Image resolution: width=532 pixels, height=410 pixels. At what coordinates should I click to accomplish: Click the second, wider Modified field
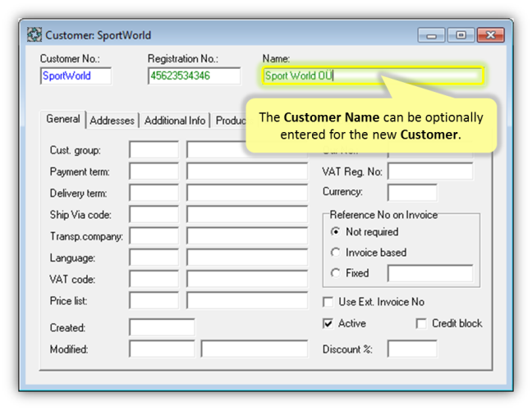255,348
